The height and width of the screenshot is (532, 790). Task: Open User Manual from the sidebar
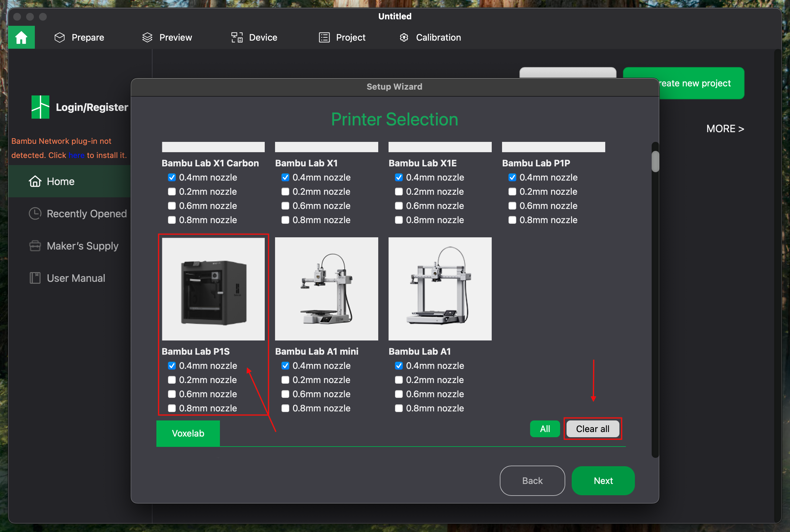pyautogui.click(x=76, y=278)
